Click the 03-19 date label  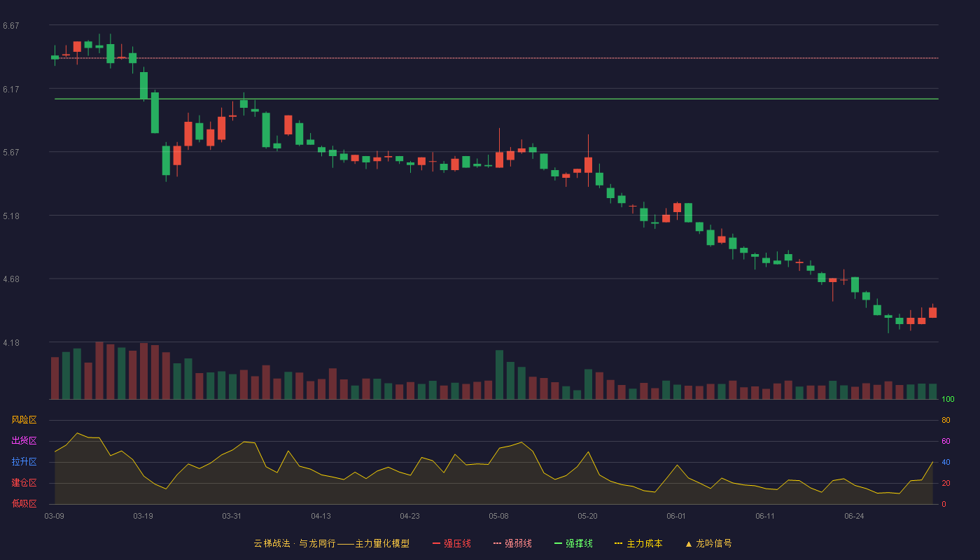tap(143, 516)
